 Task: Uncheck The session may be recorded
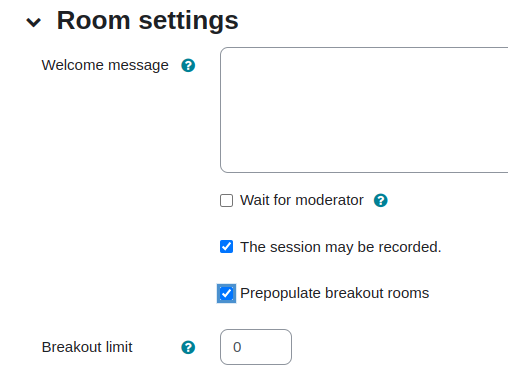point(226,247)
